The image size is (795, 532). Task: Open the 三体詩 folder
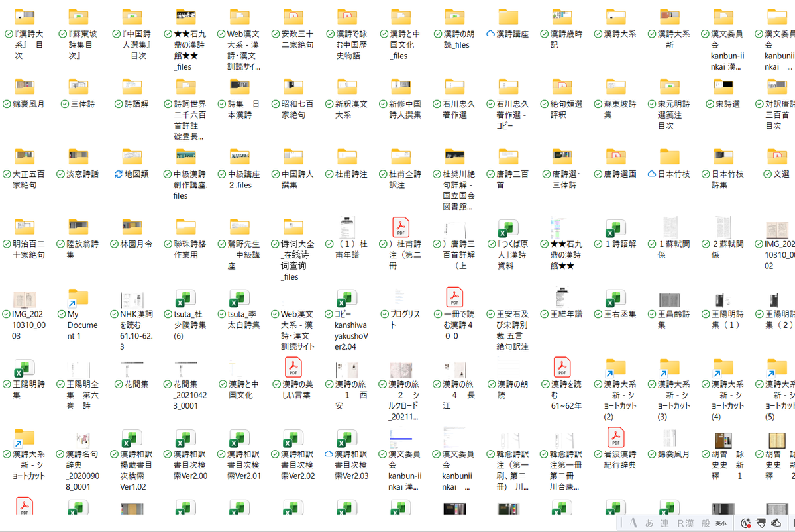pyautogui.click(x=78, y=86)
